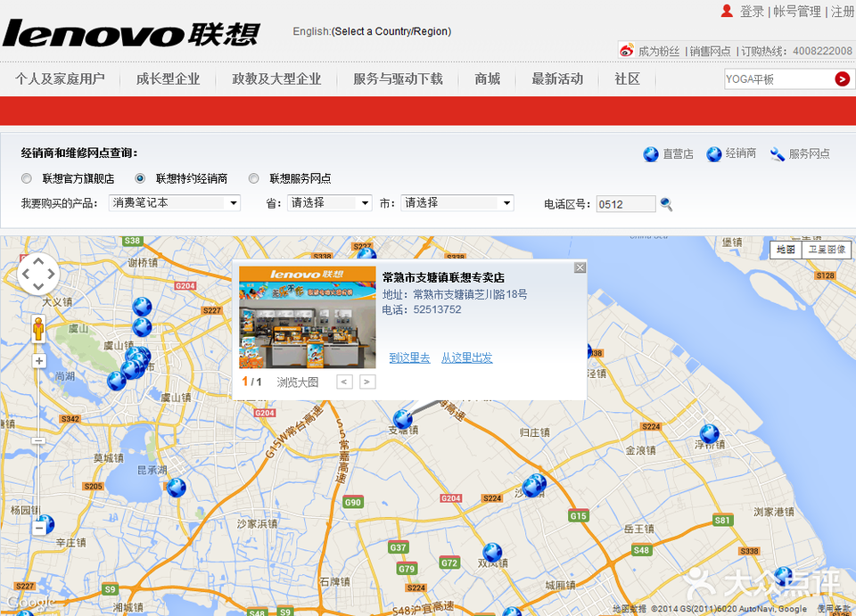
Task: Open 政教及大型企业 menu
Action: [276, 79]
